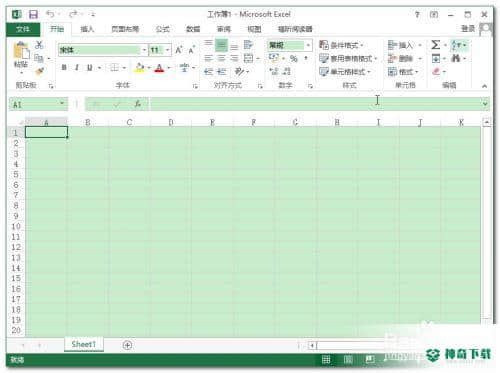
Task: Click the Name Box showing A1
Action: coord(38,104)
